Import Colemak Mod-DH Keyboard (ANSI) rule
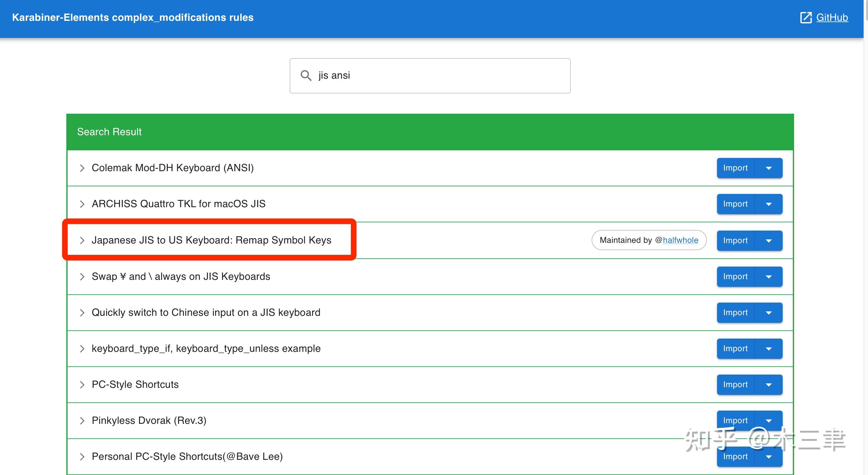Screen dimensions: 868x475 [735, 168]
